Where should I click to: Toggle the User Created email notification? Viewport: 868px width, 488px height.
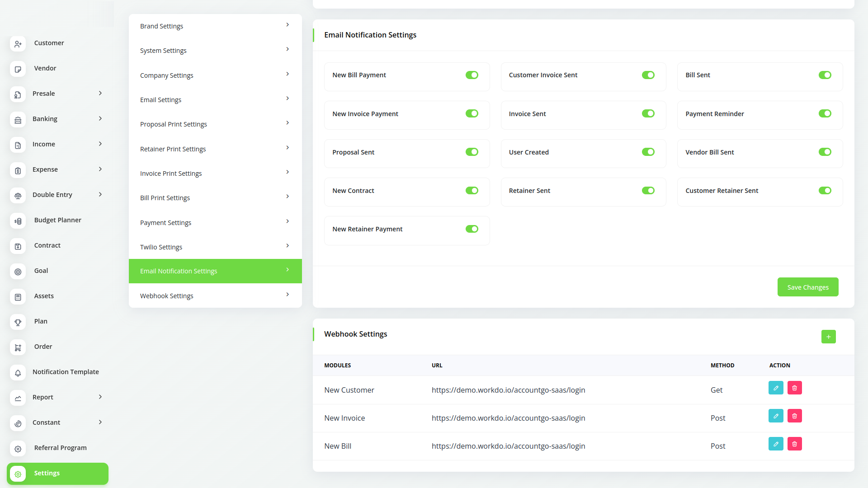click(648, 152)
